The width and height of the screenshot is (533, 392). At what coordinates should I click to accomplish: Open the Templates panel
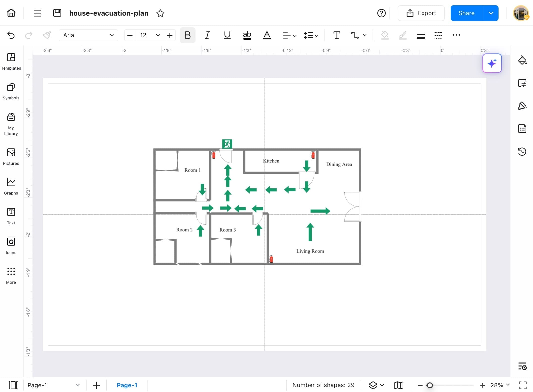[x=11, y=61]
